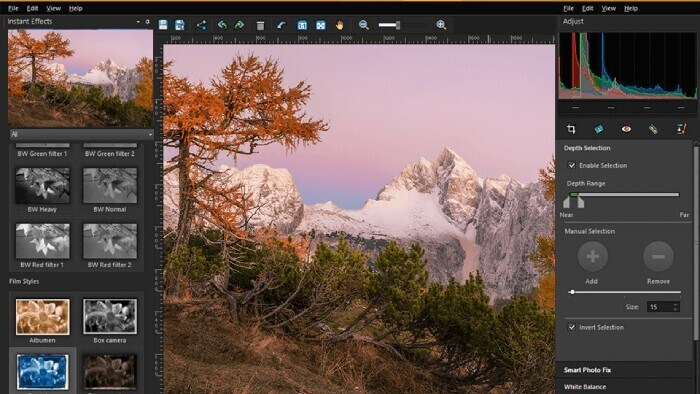Viewport: 700px width, 394px height.
Task: Select the Clone Brush tool in the Adjust panel
Action: pos(681,129)
